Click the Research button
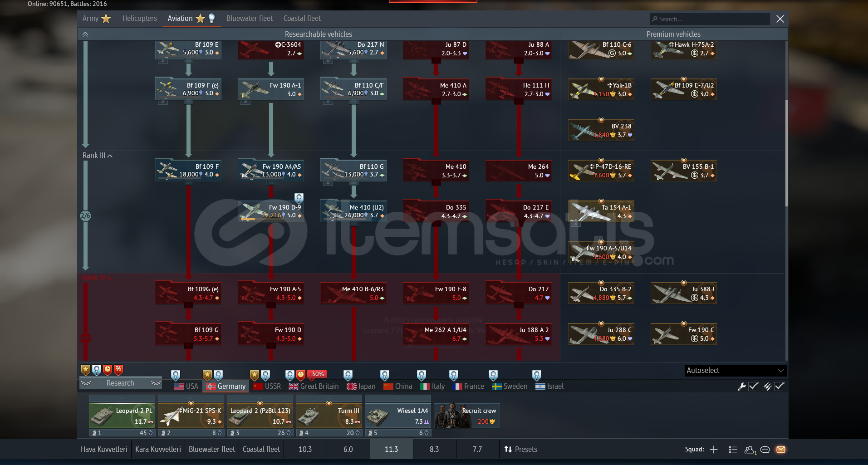The width and height of the screenshot is (868, 465). [120, 383]
